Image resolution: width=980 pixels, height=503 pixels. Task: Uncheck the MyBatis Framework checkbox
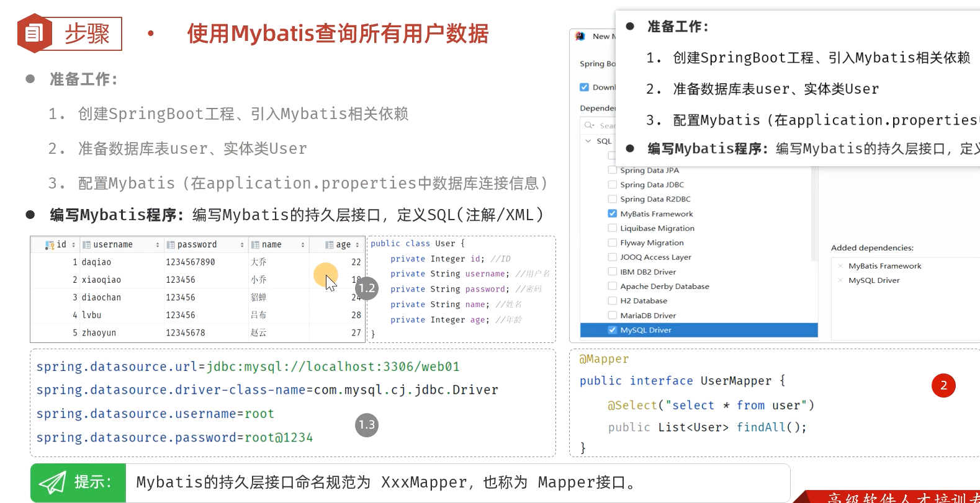(613, 213)
